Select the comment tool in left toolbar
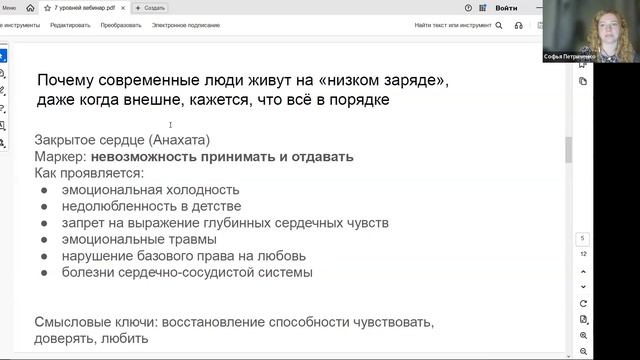The height and width of the screenshot is (360, 640). [x=2, y=73]
